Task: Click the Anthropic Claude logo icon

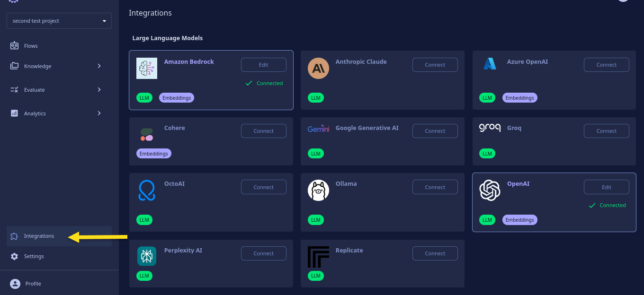Action: (318, 68)
